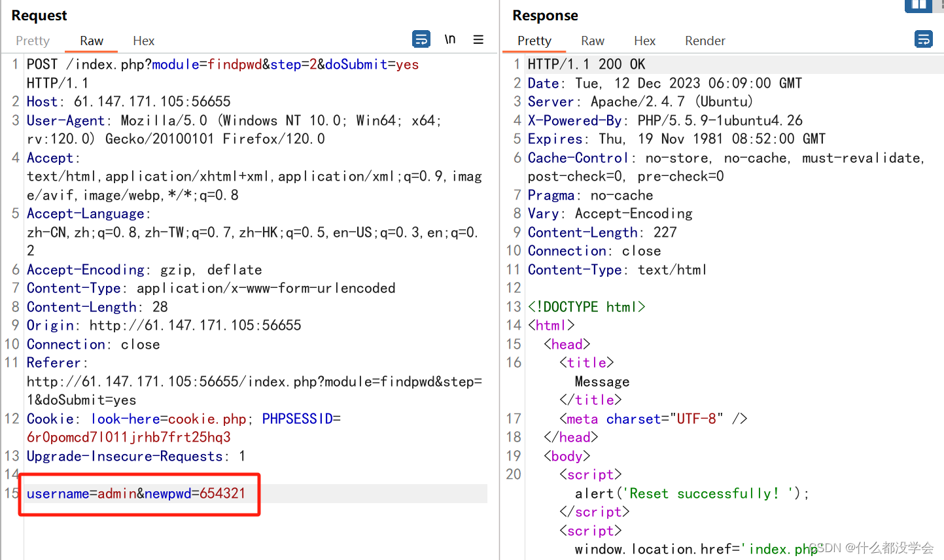944x560 pixels.
Task: Click the <!DOCTYPE html> line
Action: point(586,307)
